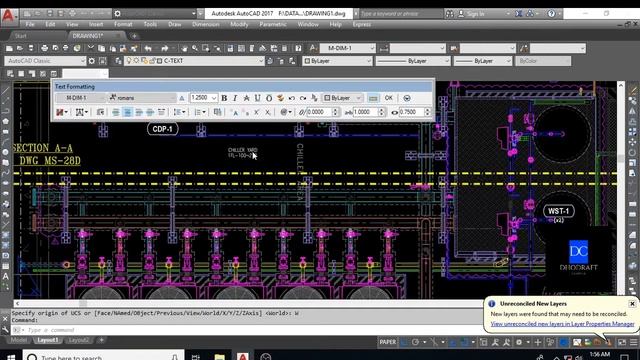
Task: Increase the tracking 1.0000 stepper
Action: point(382,109)
